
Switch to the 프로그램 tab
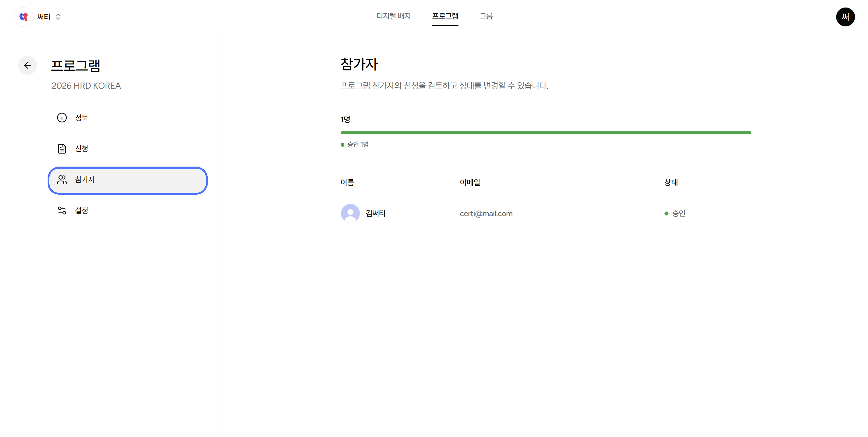(x=445, y=16)
